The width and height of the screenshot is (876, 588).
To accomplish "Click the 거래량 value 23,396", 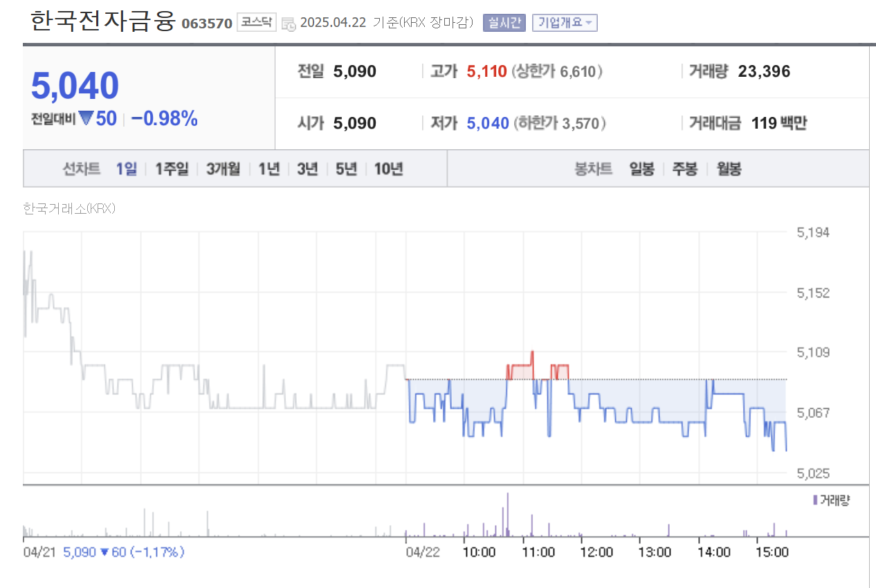I will [764, 71].
